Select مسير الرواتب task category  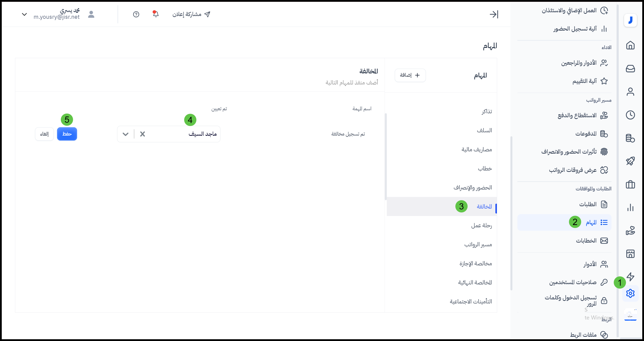point(478,245)
